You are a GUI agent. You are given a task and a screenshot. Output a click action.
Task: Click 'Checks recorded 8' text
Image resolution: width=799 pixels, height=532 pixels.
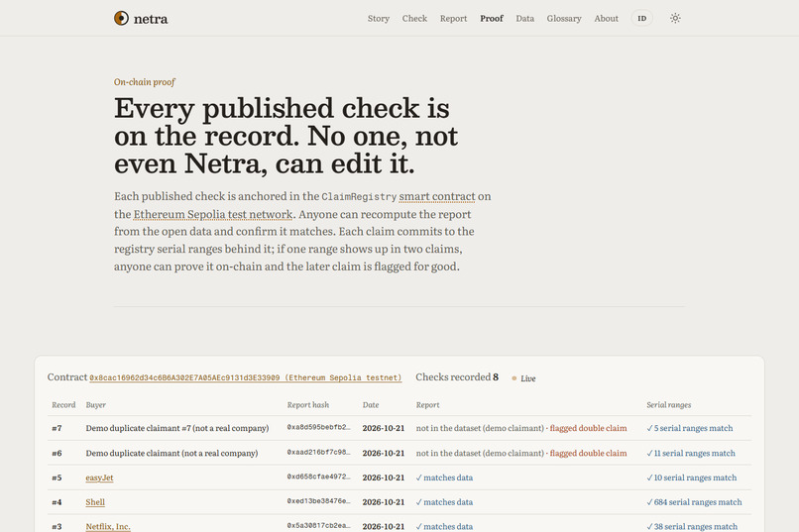coord(457,377)
